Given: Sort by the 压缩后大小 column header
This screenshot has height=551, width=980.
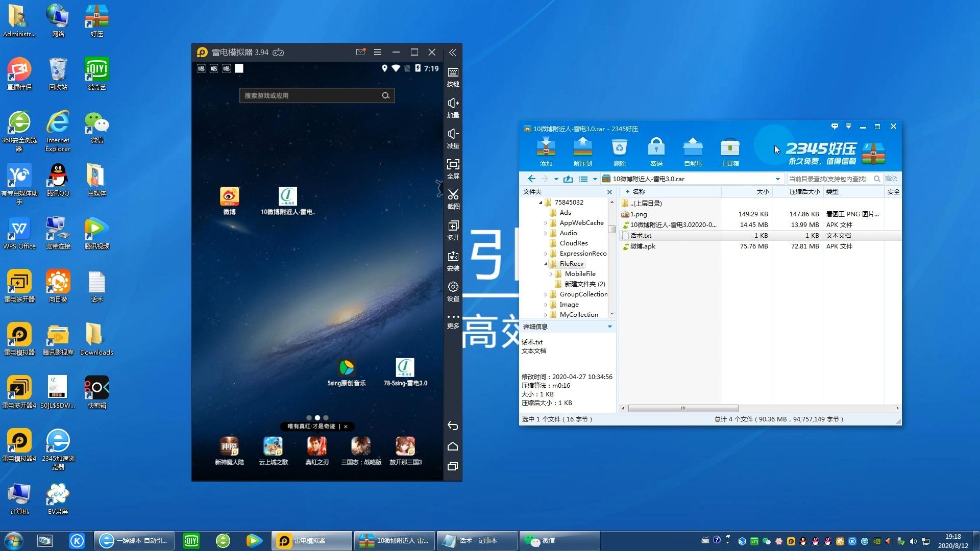Looking at the screenshot, I should (797, 192).
